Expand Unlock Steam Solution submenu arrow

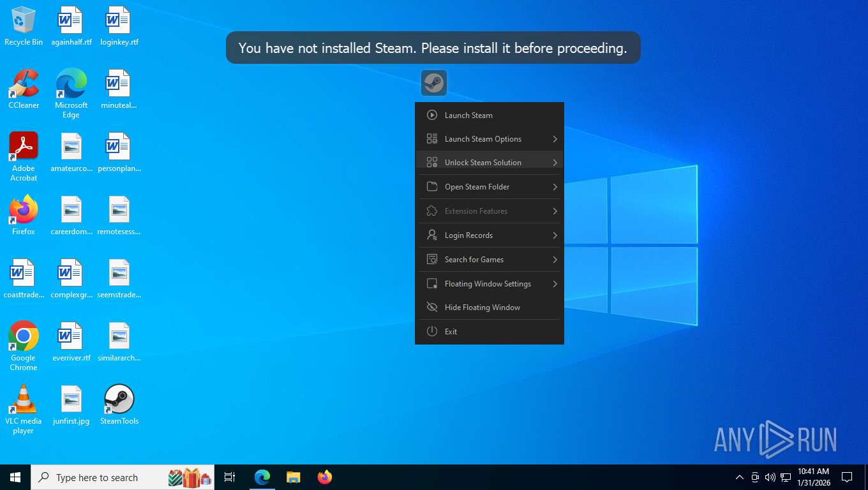(555, 163)
